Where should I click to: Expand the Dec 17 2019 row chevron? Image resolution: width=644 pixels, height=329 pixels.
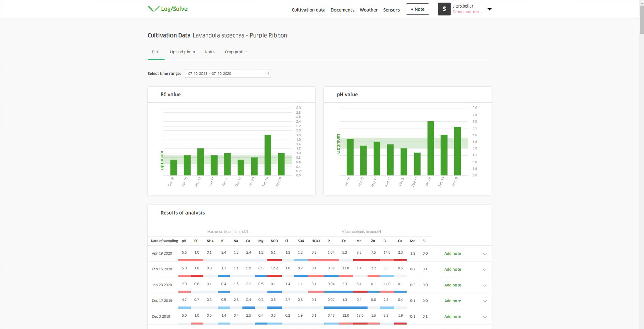coord(484,301)
